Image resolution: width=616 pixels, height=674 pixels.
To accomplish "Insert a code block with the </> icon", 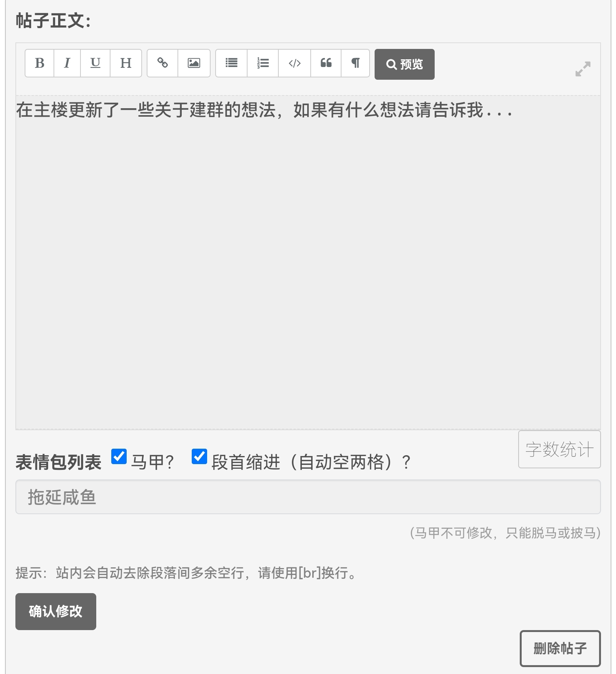I will click(295, 63).
